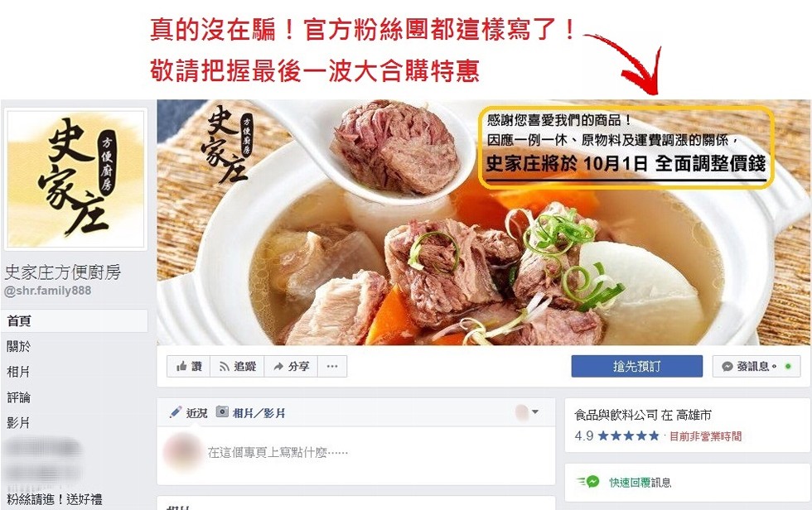The width and height of the screenshot is (812, 510).
Task: Send a message via 發訊息 button
Action: coord(756,366)
